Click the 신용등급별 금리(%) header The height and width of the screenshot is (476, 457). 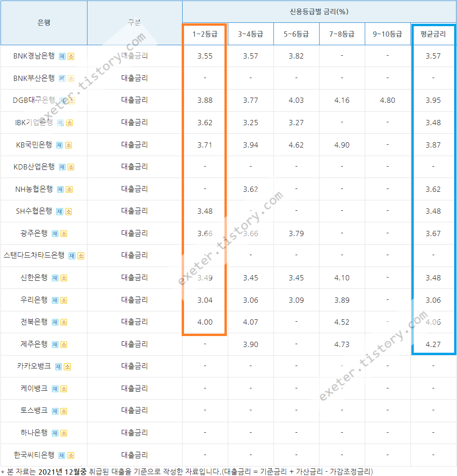pyautogui.click(x=319, y=11)
